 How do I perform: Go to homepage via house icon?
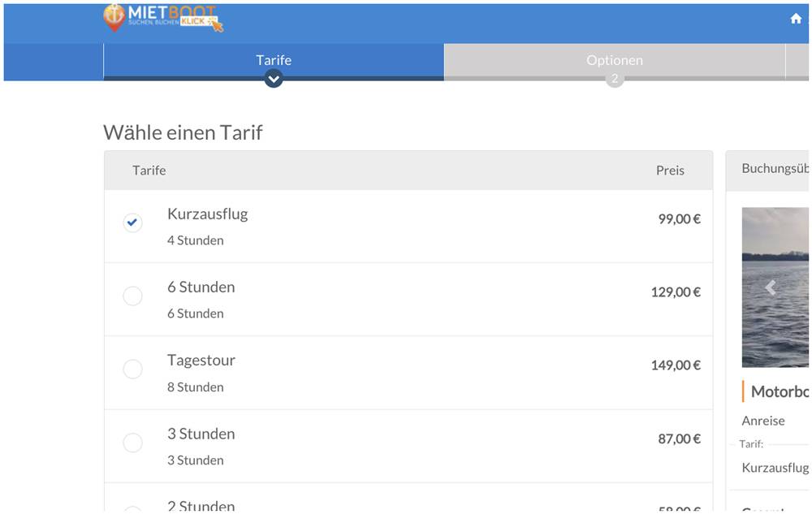(x=796, y=19)
